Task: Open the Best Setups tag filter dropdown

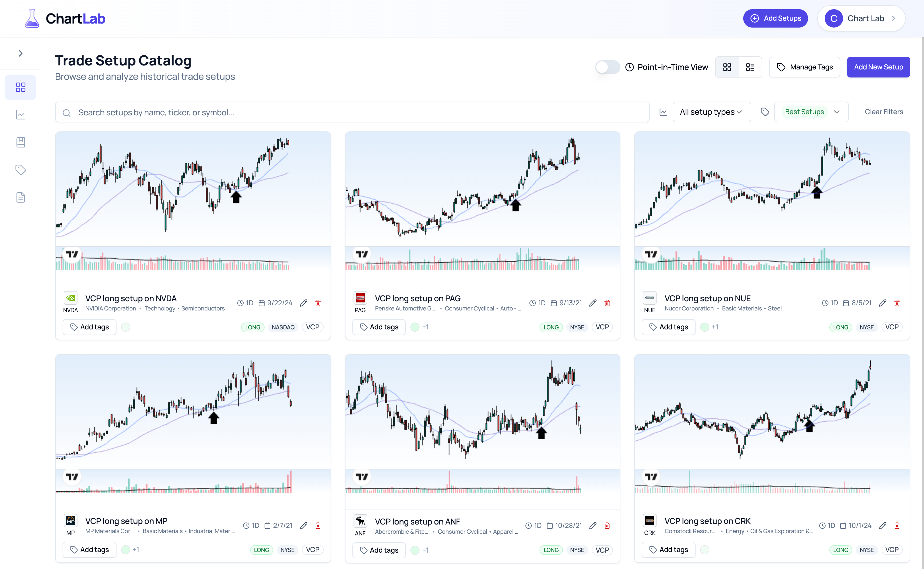Action: [x=811, y=112]
